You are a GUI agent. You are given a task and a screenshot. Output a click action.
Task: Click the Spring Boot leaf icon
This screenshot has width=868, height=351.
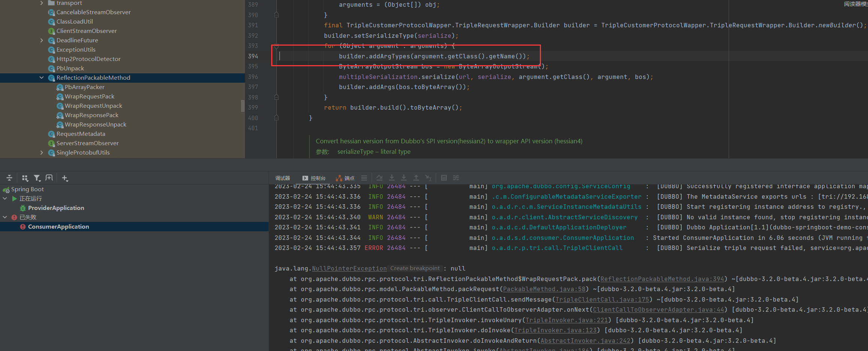(6, 190)
